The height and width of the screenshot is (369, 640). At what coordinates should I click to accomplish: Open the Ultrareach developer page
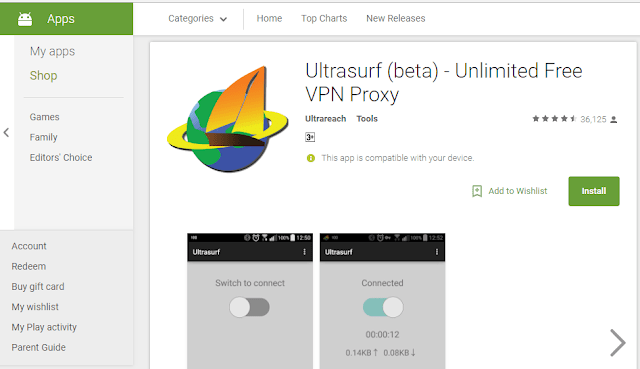[x=325, y=119]
